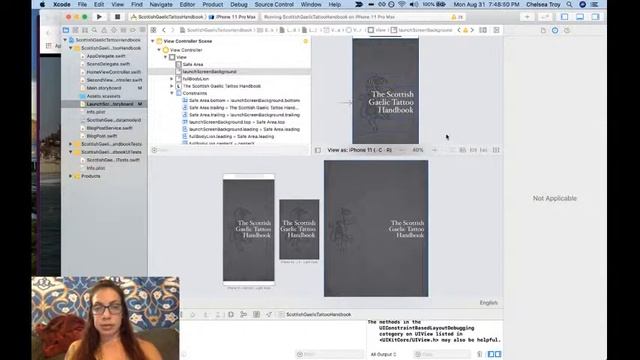Image resolution: width=640 pixels, height=360 pixels.
Task: Jump to previous issue arrow
Action: click(459, 30)
